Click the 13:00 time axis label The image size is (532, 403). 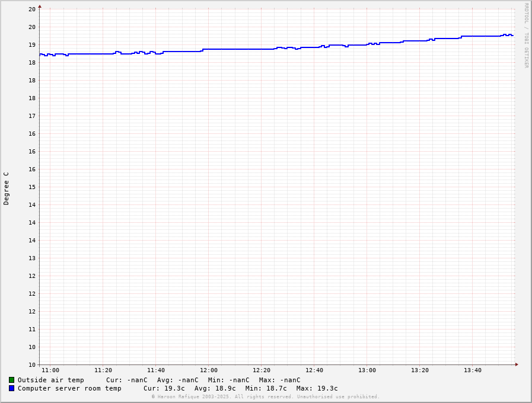pyautogui.click(x=367, y=370)
